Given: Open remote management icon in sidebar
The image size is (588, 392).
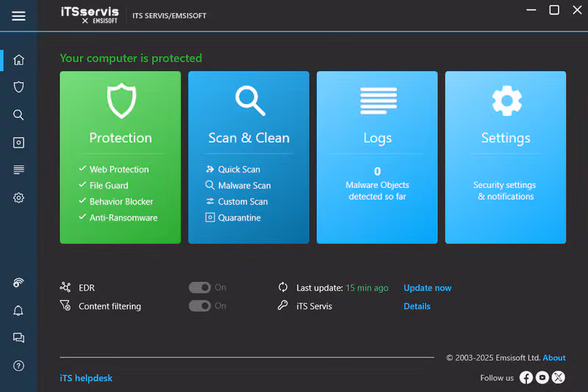Looking at the screenshot, I should coord(18,283).
